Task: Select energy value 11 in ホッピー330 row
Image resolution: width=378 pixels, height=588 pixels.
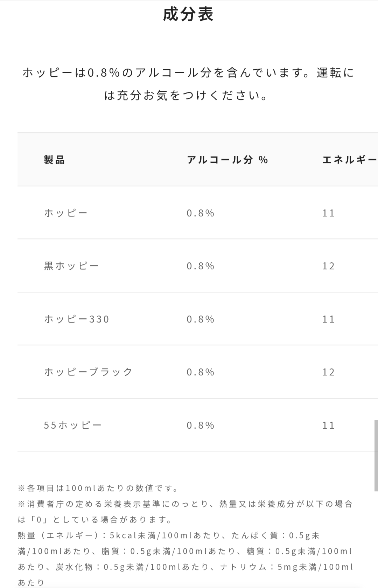Action: click(328, 319)
